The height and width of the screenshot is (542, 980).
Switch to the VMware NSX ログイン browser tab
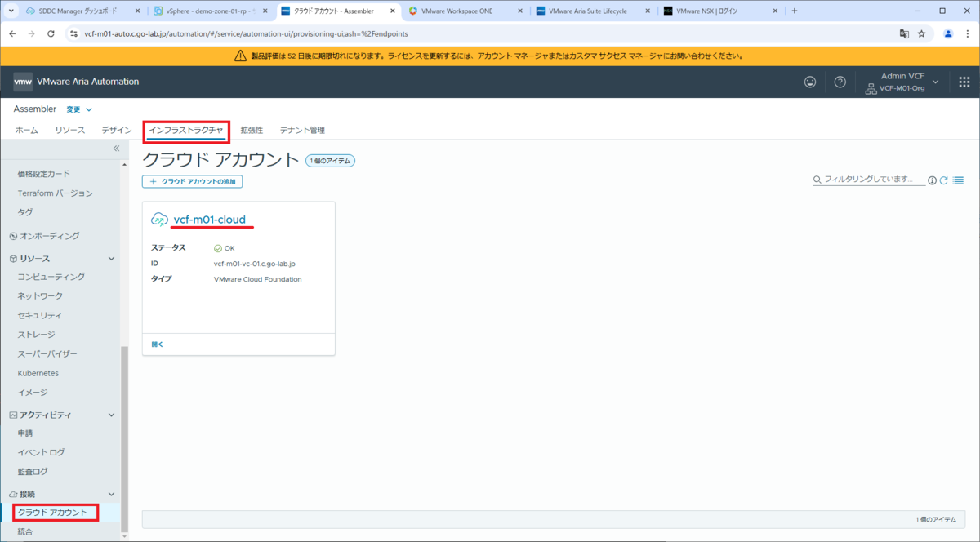[x=721, y=11]
